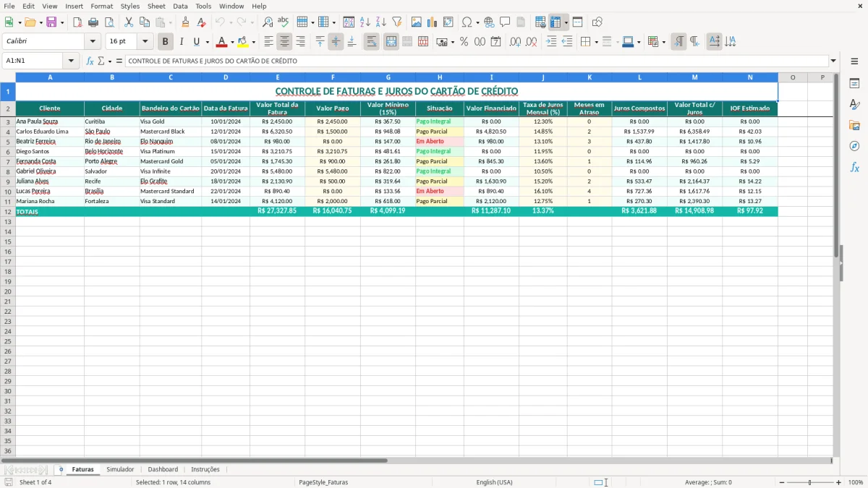Select row header 12
Image resolution: width=868 pixels, height=488 pixels.
click(x=8, y=211)
